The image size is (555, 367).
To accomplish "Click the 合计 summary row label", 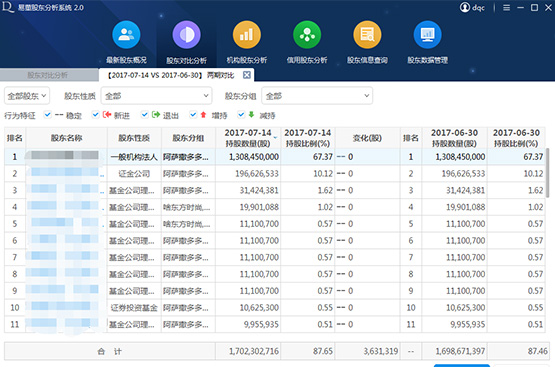I will tap(110, 351).
